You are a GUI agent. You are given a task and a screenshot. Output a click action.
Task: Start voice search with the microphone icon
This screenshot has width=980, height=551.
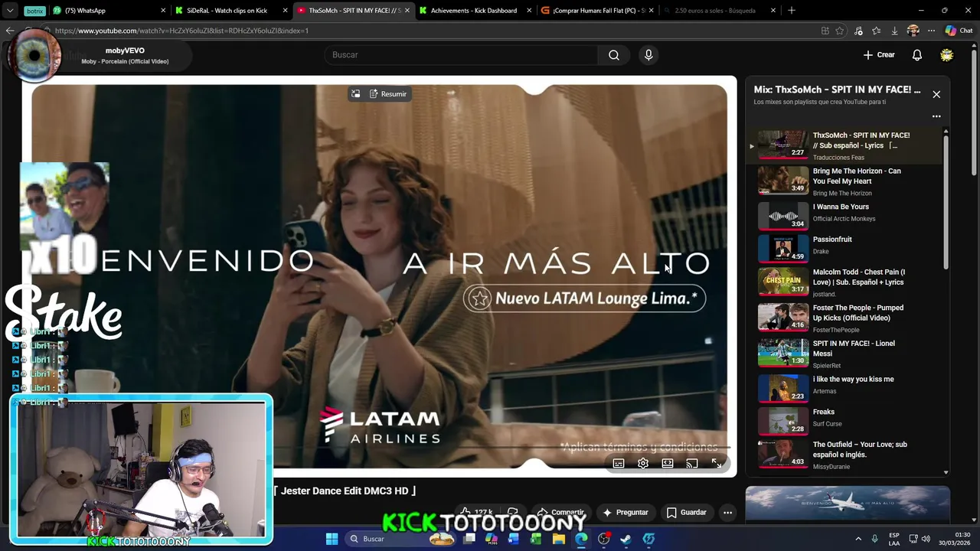pyautogui.click(x=648, y=55)
